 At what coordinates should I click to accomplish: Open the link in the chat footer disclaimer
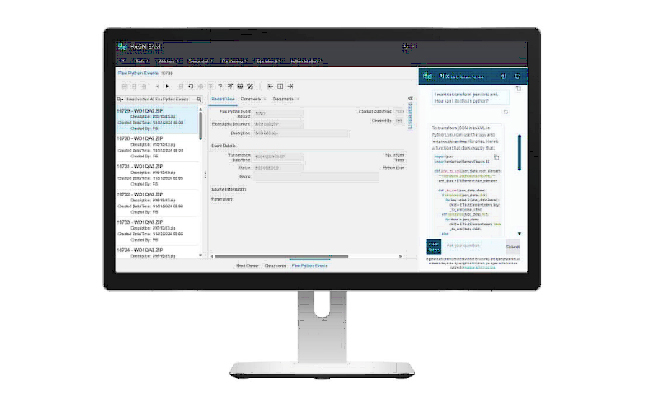click(x=479, y=267)
